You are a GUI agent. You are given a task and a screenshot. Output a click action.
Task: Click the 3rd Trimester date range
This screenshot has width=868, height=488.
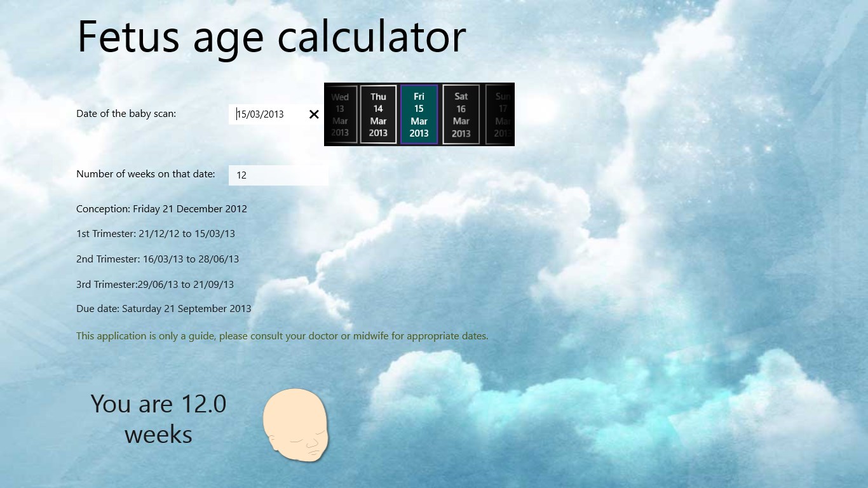click(x=155, y=285)
